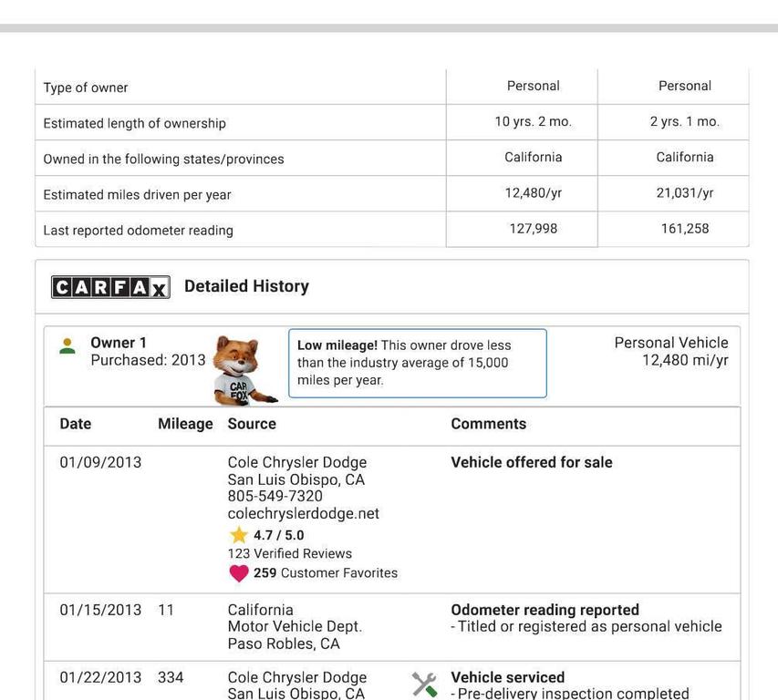The width and height of the screenshot is (778, 700).
Task: Click the 259 Customer Favorites text
Action: pyautogui.click(x=325, y=573)
